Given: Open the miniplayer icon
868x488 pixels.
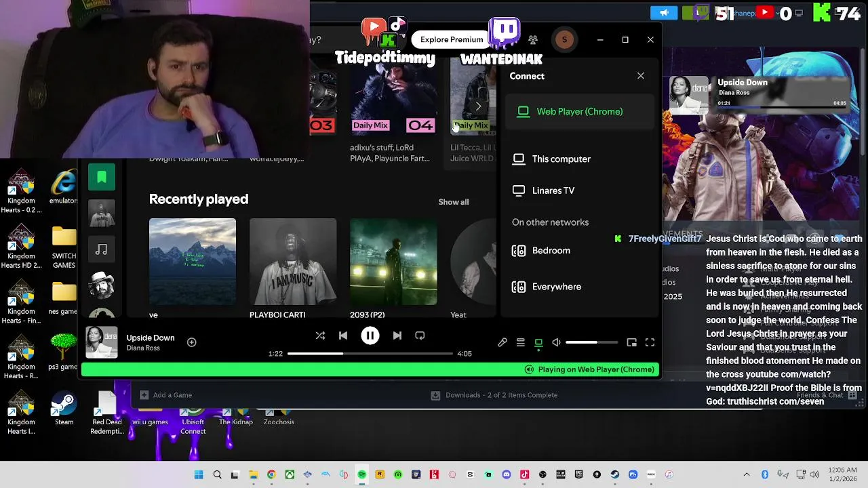Looking at the screenshot, I should tap(631, 343).
